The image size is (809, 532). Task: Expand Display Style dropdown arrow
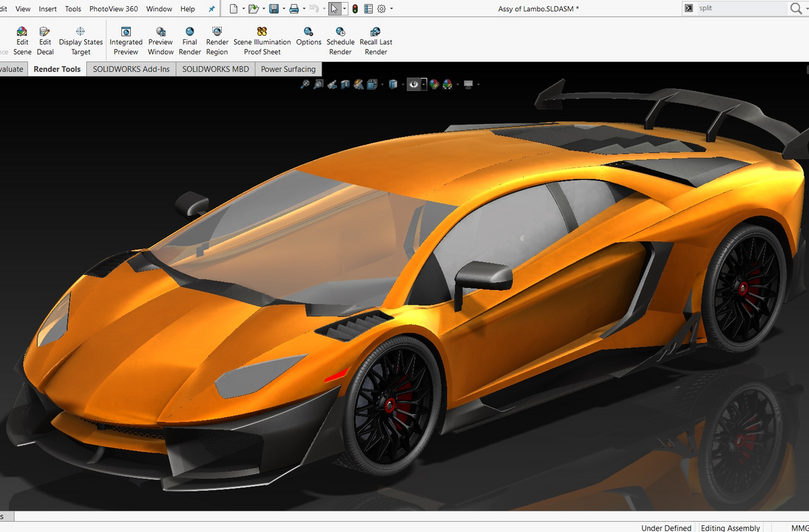click(402, 84)
